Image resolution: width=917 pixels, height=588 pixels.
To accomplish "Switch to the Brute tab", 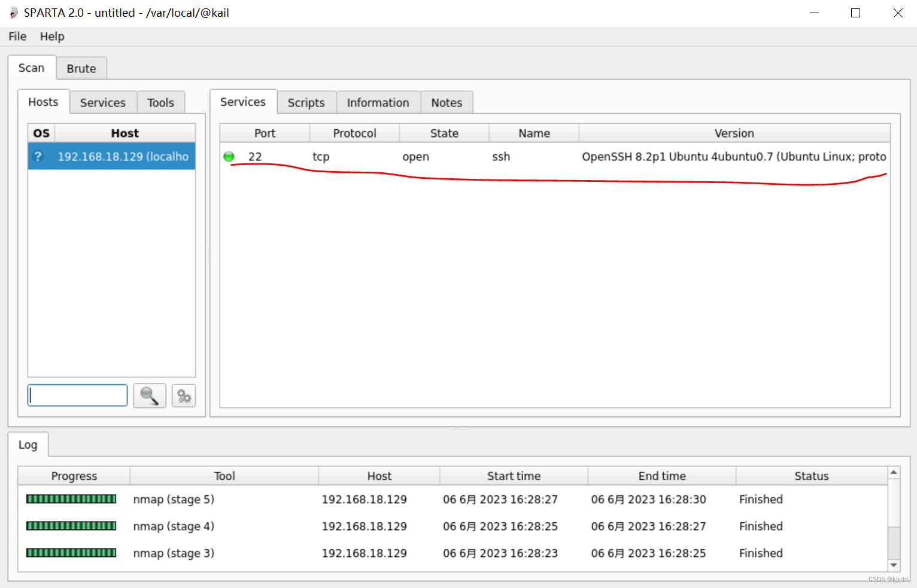I will pyautogui.click(x=81, y=68).
